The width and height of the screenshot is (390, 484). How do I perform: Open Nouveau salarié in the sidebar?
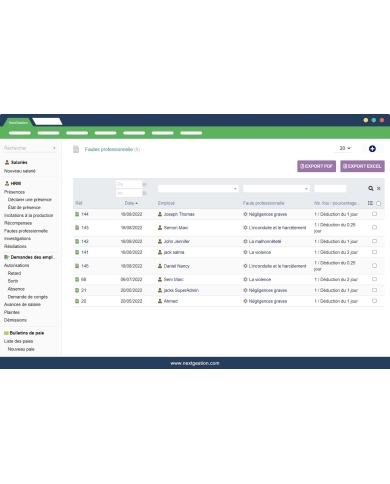click(x=20, y=171)
